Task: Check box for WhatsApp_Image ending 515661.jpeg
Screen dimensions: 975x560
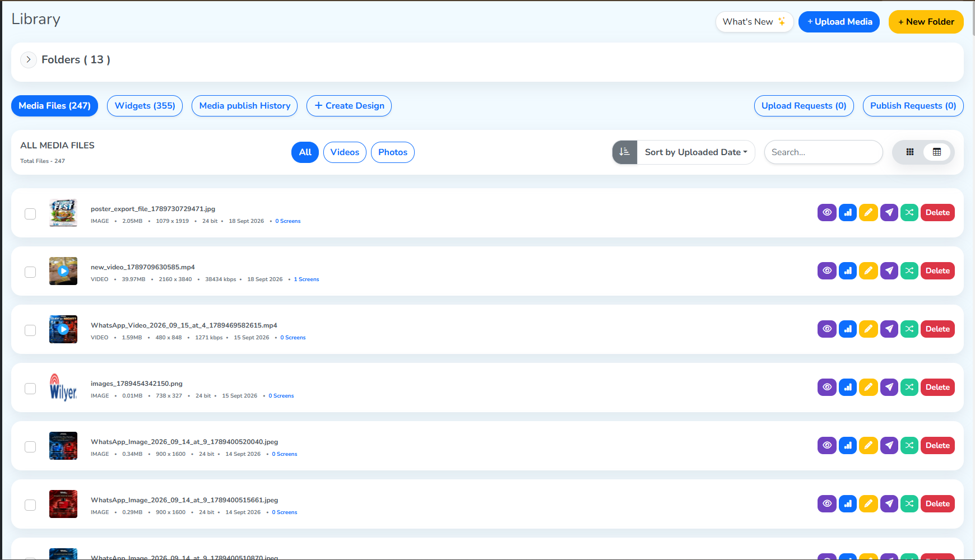Action: click(30, 505)
